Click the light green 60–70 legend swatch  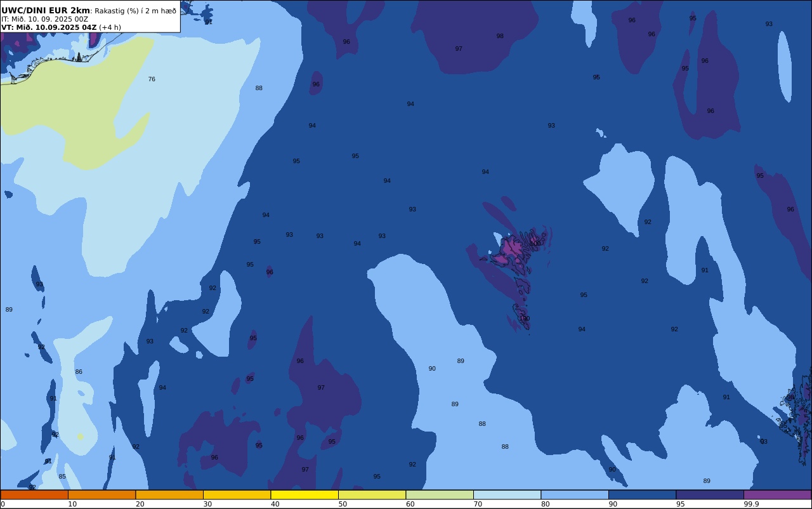click(440, 494)
